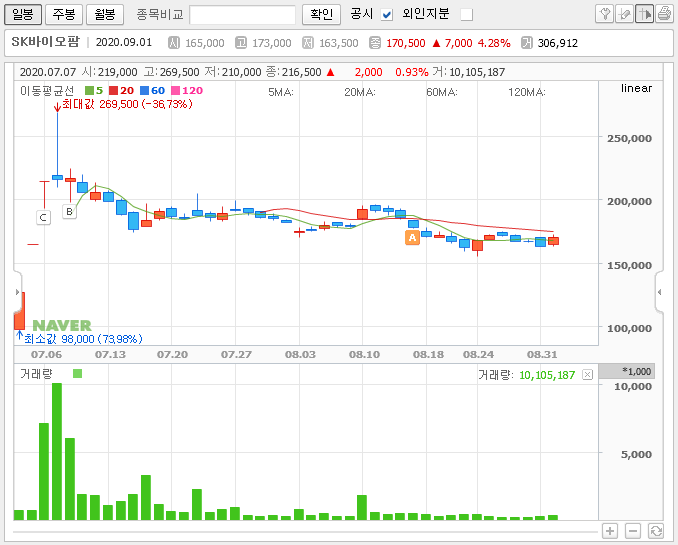Image resolution: width=678 pixels, height=545 pixels.
Task: Switch to 주봉 weekly candles
Action: [x=64, y=14]
